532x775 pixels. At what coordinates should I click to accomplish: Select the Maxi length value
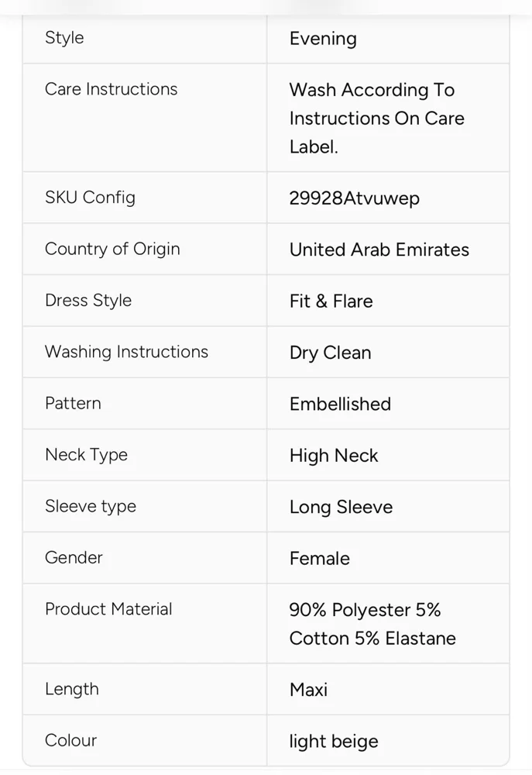pos(309,690)
